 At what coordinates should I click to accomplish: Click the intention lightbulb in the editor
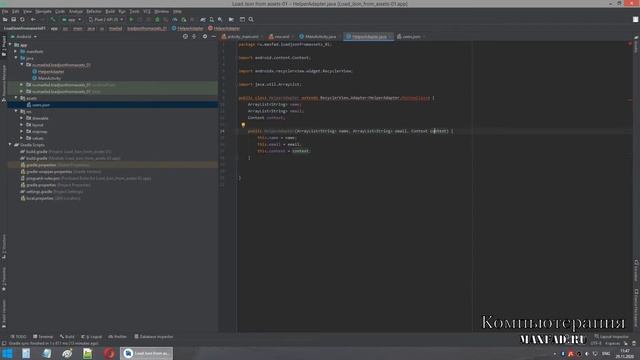[x=243, y=125]
